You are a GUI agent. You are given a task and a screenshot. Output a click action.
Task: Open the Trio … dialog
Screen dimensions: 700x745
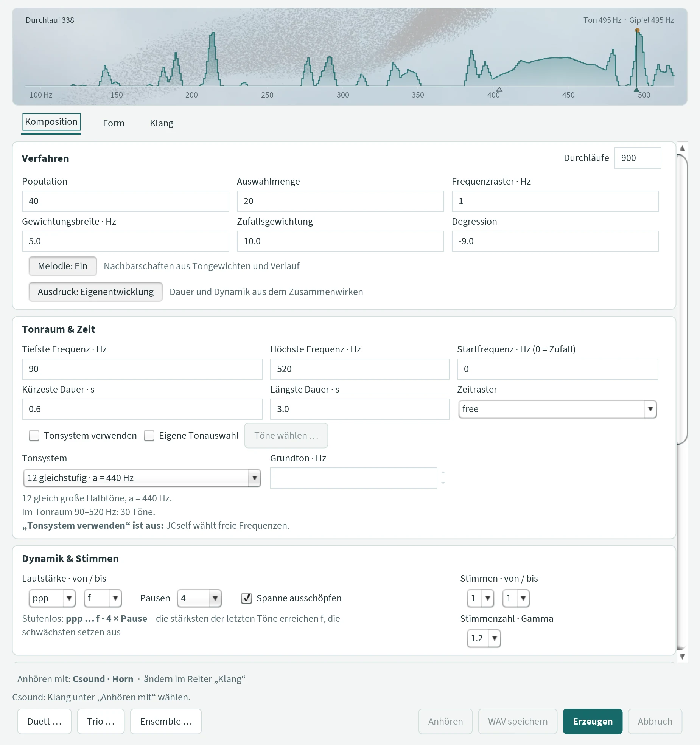coord(101,722)
